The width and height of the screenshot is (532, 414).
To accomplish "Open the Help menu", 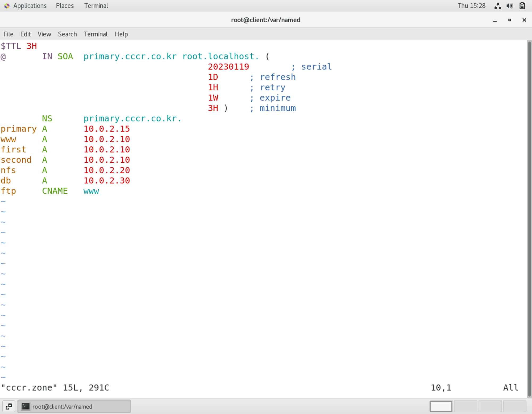I will pos(121,34).
